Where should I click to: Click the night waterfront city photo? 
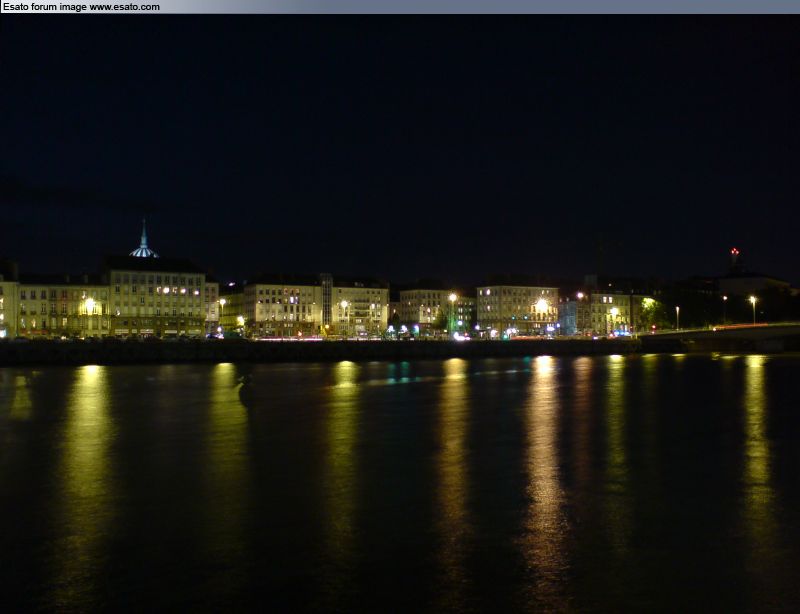400,314
